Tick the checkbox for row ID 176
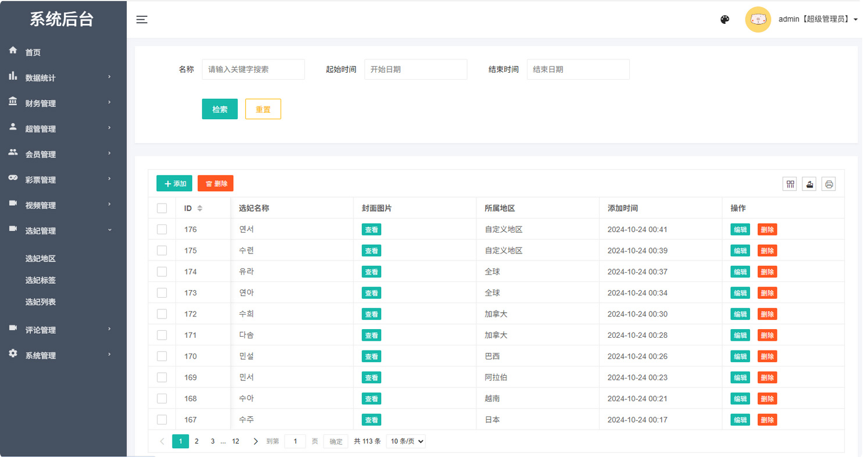This screenshot has height=457, width=868. click(x=162, y=230)
